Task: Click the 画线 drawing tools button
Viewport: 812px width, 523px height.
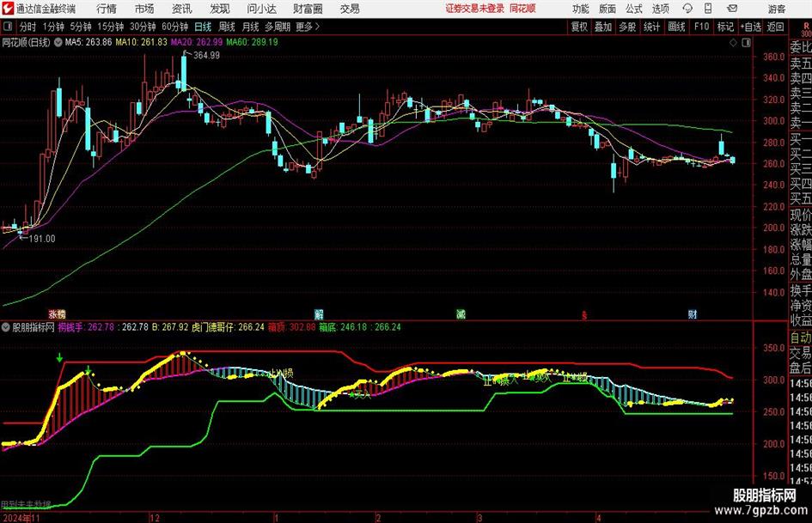Action: tap(677, 27)
